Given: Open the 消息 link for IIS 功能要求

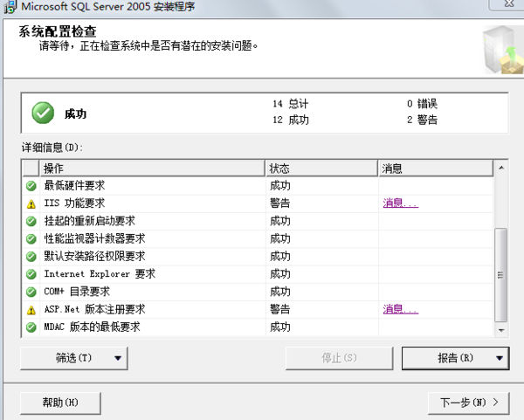Looking at the screenshot, I should [x=400, y=203].
